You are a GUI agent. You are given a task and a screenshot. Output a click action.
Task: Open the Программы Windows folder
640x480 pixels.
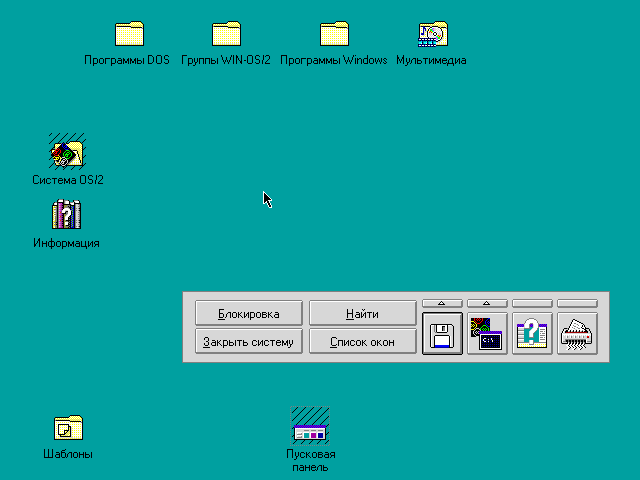pyautogui.click(x=333, y=35)
